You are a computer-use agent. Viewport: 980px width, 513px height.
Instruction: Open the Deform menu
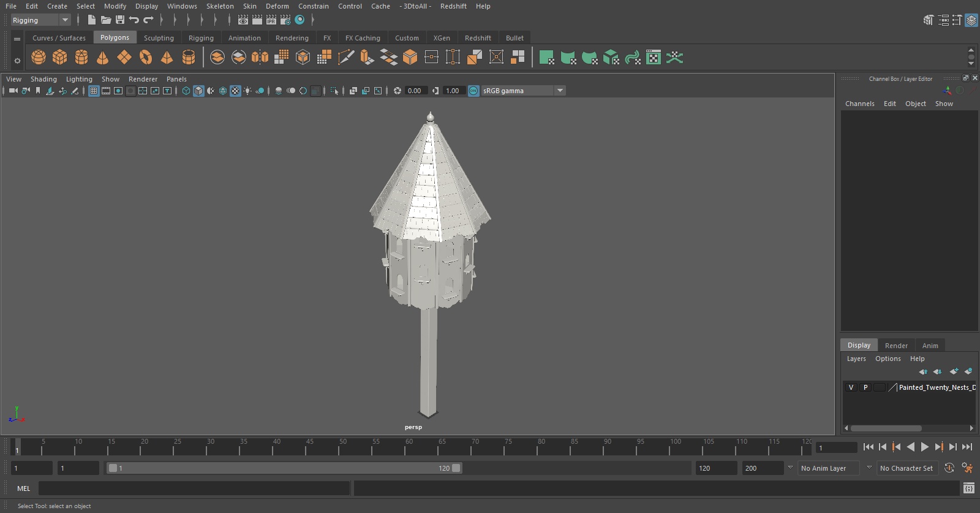(x=277, y=6)
